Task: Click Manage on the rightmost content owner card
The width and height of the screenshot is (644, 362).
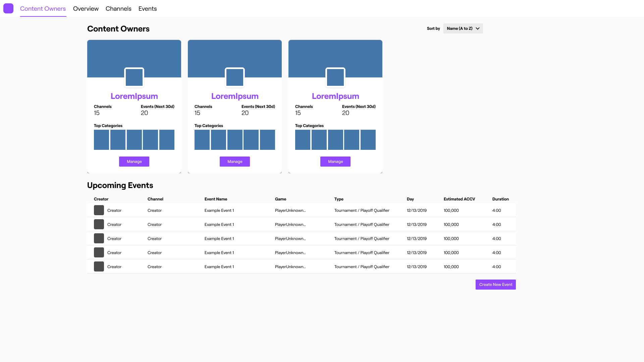Action: tap(335, 161)
